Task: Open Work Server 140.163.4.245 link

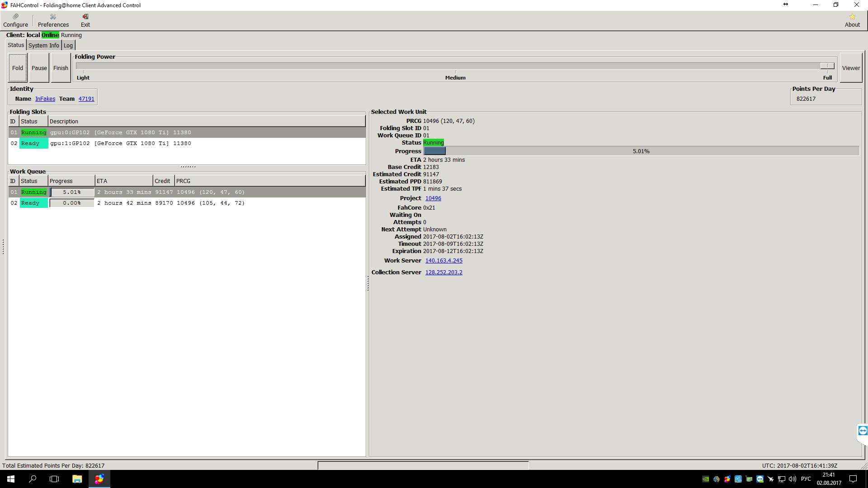Action: [x=443, y=261]
